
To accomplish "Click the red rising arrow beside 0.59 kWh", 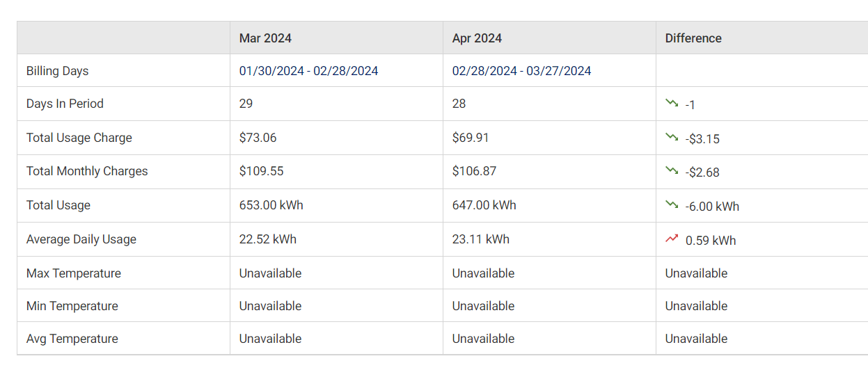I will point(672,239).
